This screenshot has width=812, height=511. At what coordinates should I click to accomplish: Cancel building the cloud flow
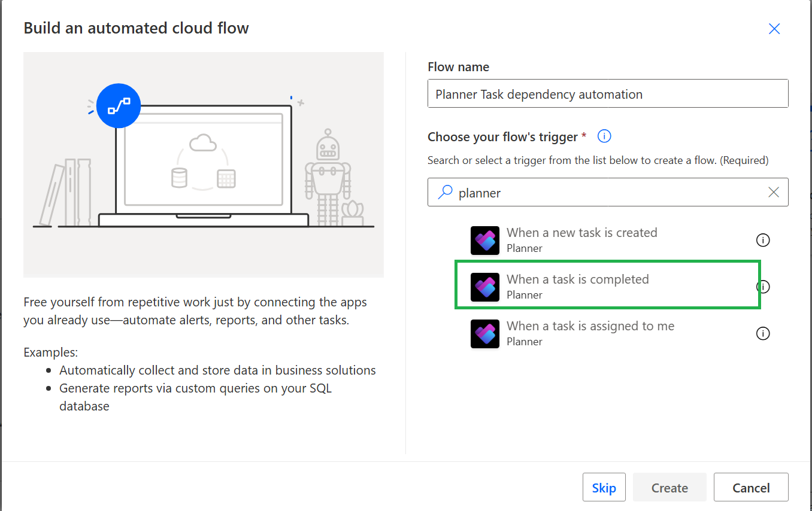click(751, 488)
